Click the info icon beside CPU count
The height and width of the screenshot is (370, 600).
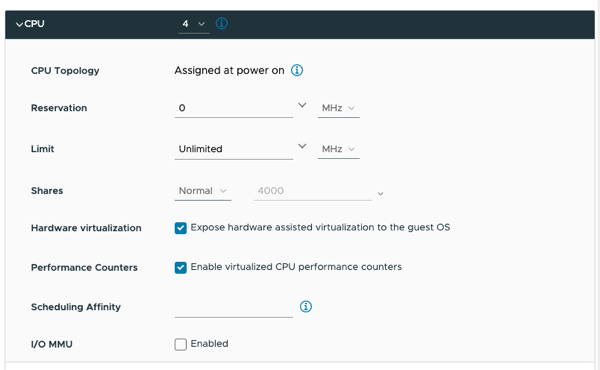222,24
